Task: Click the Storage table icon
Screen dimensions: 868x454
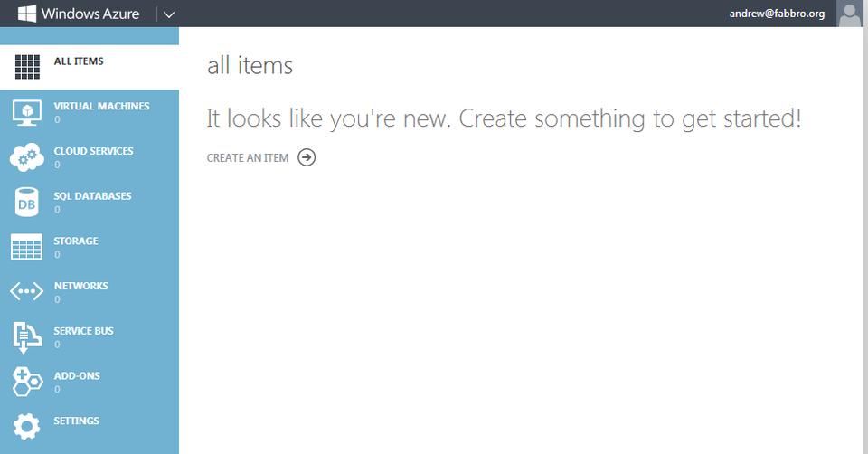Action: [x=26, y=247]
